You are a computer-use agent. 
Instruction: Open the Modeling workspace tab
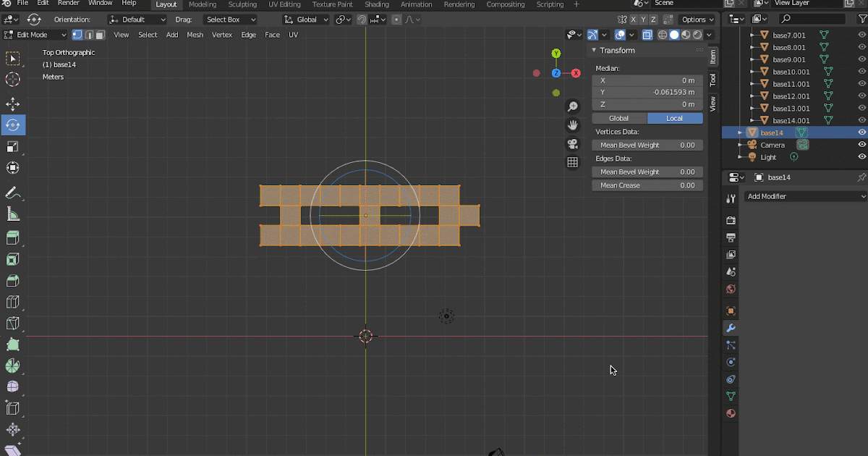point(203,4)
